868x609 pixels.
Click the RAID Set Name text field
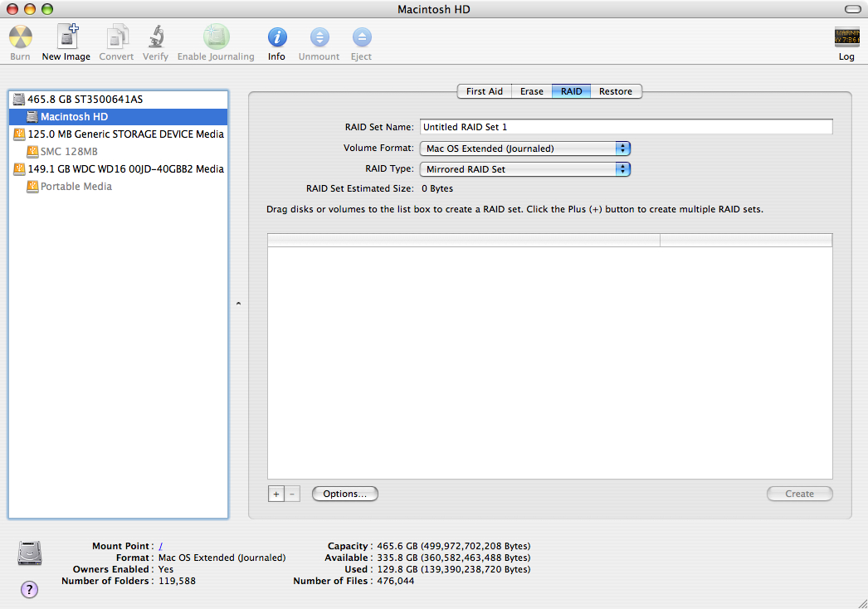(x=626, y=127)
